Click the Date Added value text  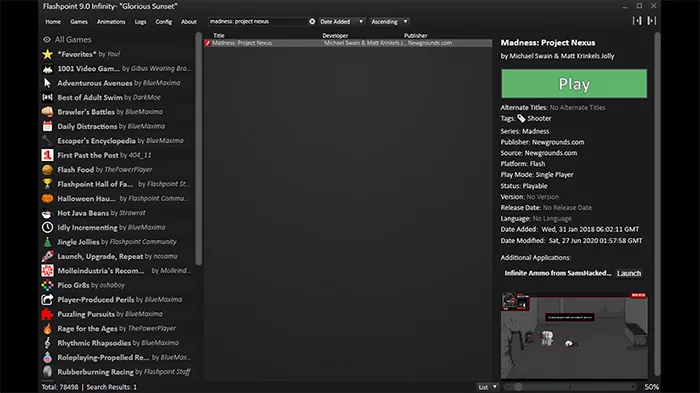coord(590,230)
